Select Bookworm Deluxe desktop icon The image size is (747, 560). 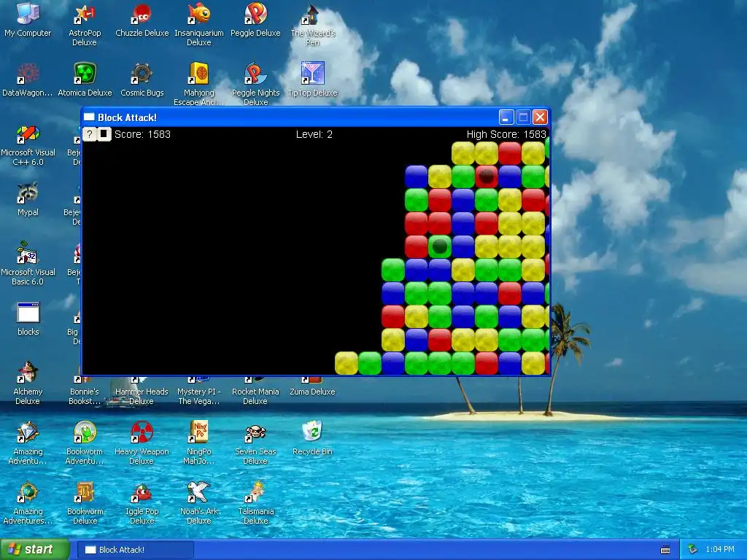85,503
